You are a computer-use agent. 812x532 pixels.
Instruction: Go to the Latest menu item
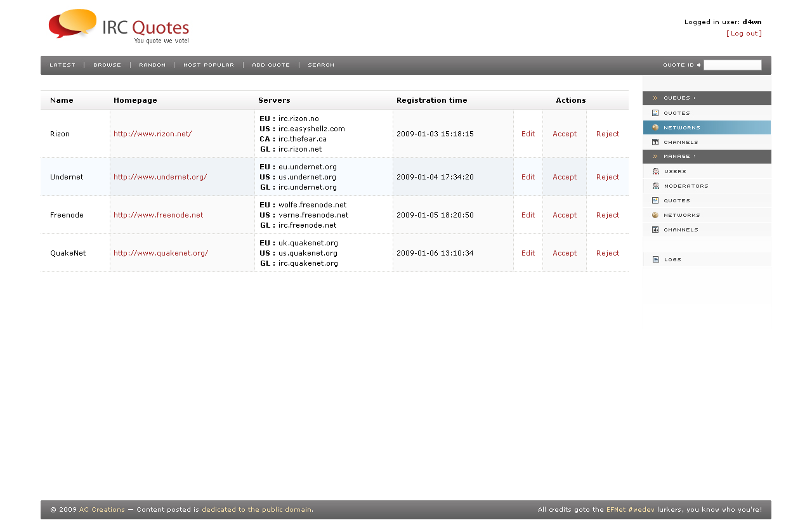coord(62,65)
